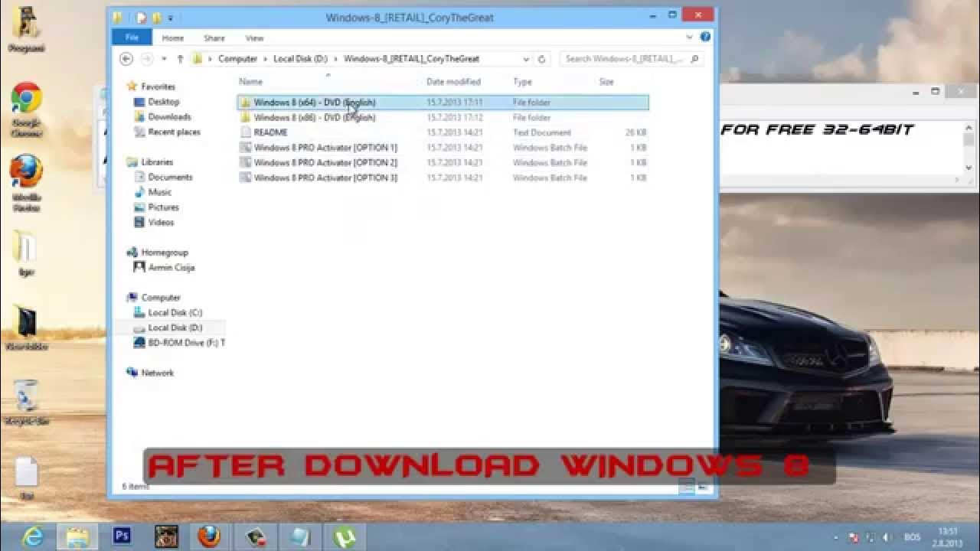Image resolution: width=980 pixels, height=551 pixels.
Task: Sort files by Date modified column
Action: pyautogui.click(x=453, y=82)
